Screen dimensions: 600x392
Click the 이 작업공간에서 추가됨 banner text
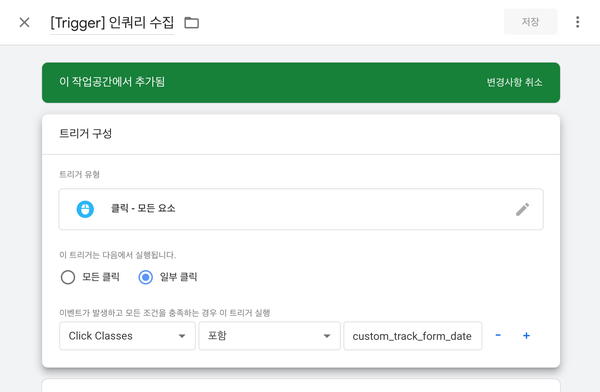pos(112,82)
